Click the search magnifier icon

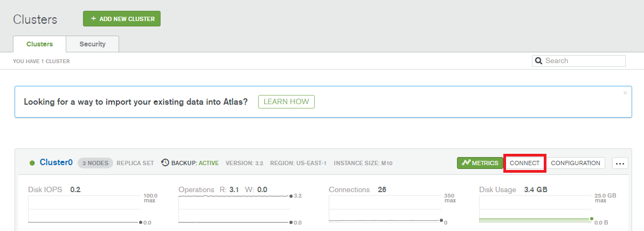[538, 61]
